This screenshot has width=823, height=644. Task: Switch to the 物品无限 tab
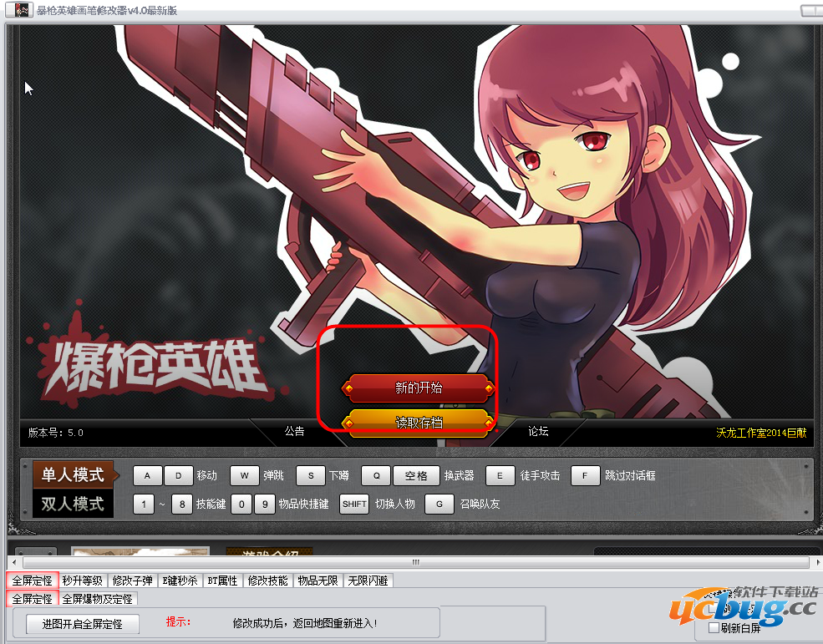coord(318,581)
